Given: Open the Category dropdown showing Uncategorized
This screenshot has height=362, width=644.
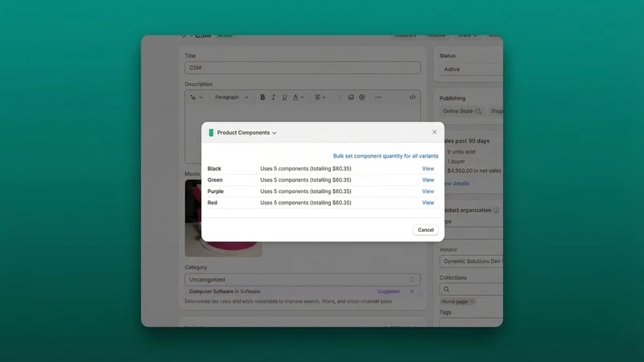Looking at the screenshot, I should [303, 279].
